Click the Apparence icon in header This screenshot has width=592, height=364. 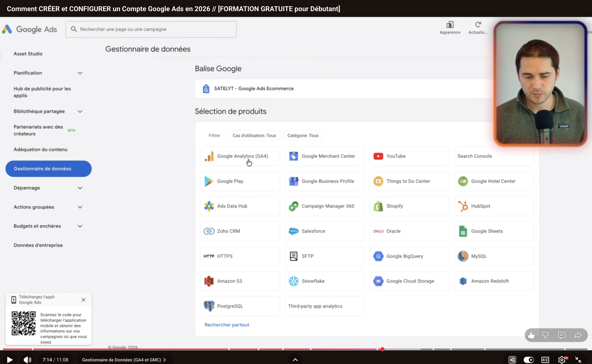click(x=450, y=25)
